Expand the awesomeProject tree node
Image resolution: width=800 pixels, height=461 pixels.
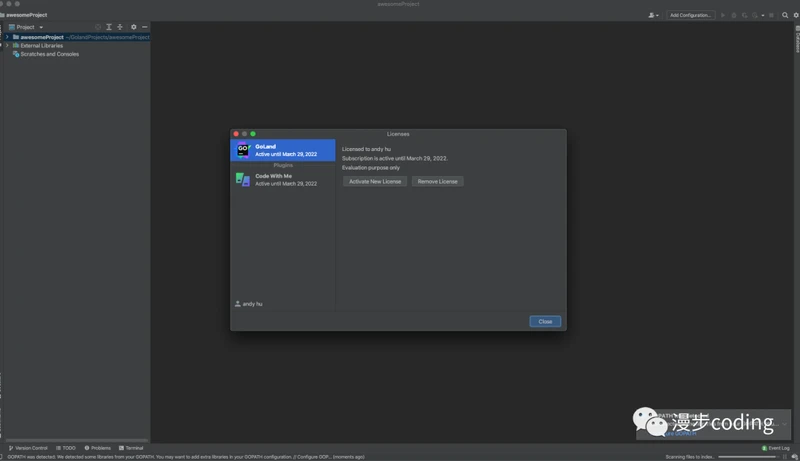coord(6,37)
